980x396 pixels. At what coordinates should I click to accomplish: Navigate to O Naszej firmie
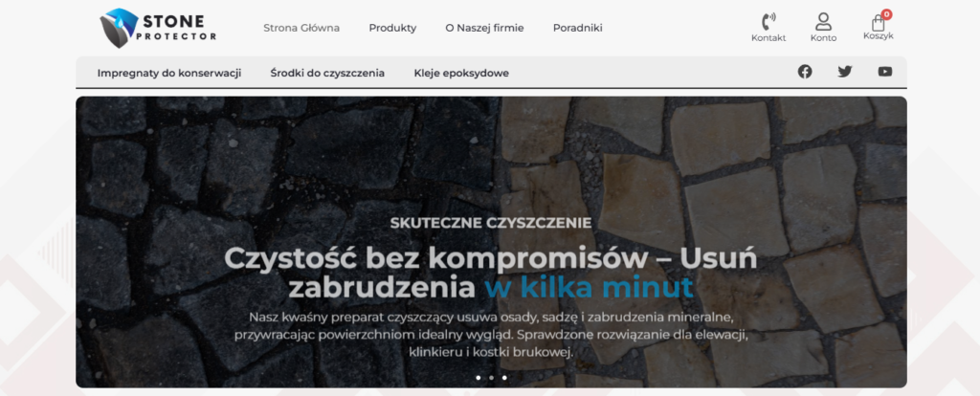click(x=484, y=28)
